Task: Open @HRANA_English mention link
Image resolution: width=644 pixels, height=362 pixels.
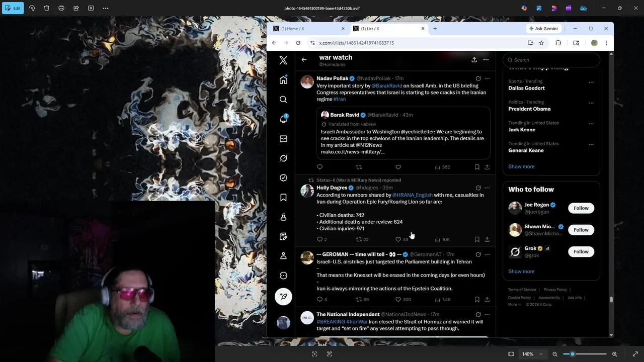Action: click(x=412, y=195)
